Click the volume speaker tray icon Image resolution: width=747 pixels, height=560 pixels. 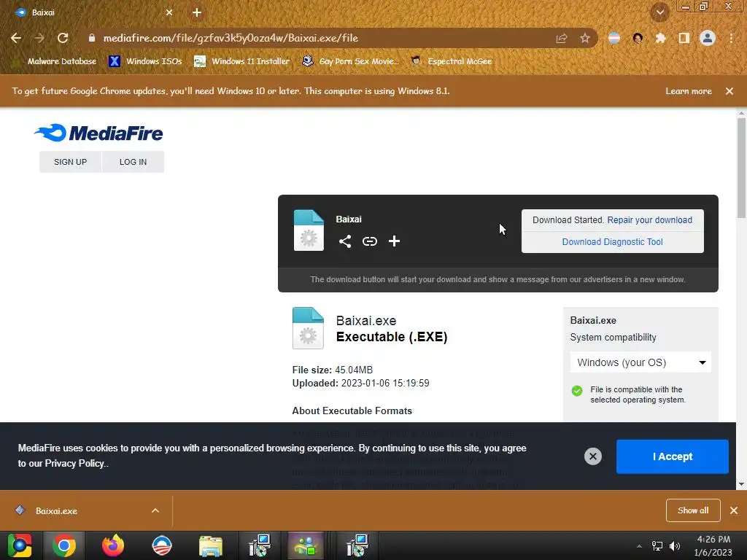click(x=675, y=546)
